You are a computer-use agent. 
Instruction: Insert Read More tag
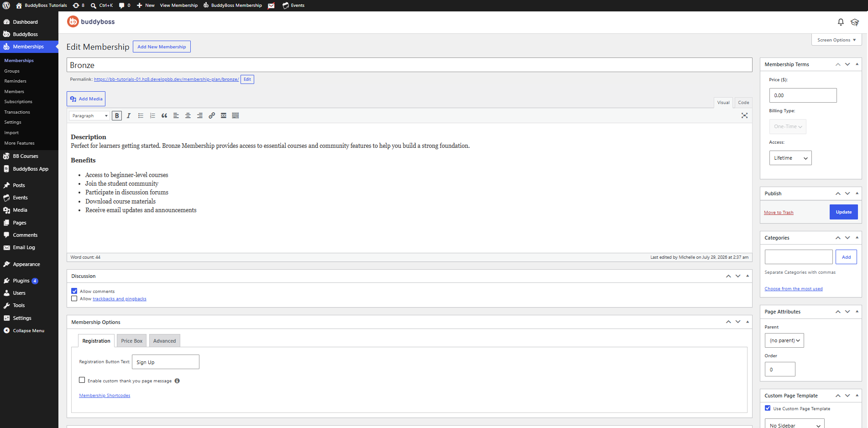pos(224,116)
